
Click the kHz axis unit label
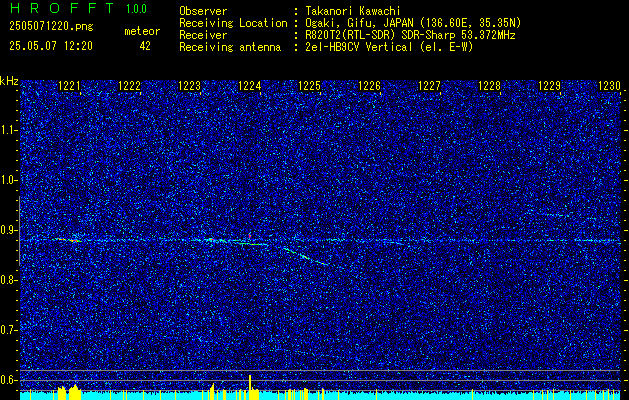point(9,81)
